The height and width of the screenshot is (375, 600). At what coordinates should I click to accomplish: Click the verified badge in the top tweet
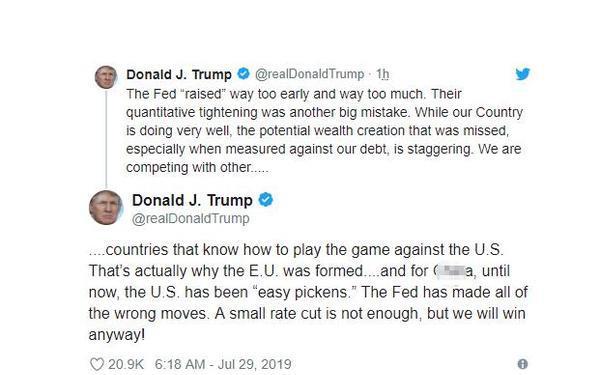coord(243,73)
